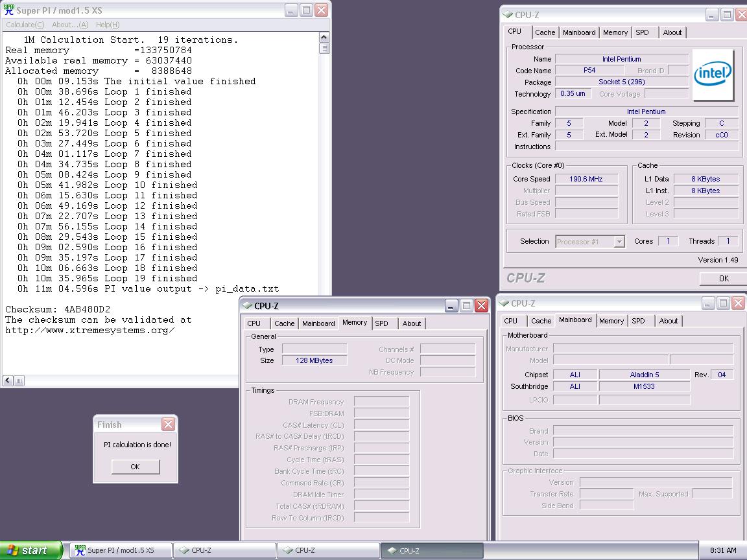Open the About menu in Super PI
Image resolution: width=747 pixels, height=560 pixels.
click(70, 25)
